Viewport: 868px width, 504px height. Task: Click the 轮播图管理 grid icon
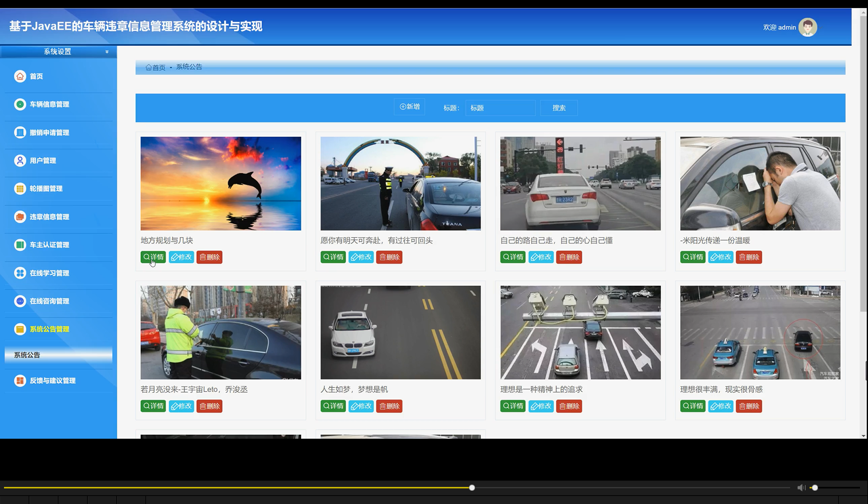pos(20,188)
